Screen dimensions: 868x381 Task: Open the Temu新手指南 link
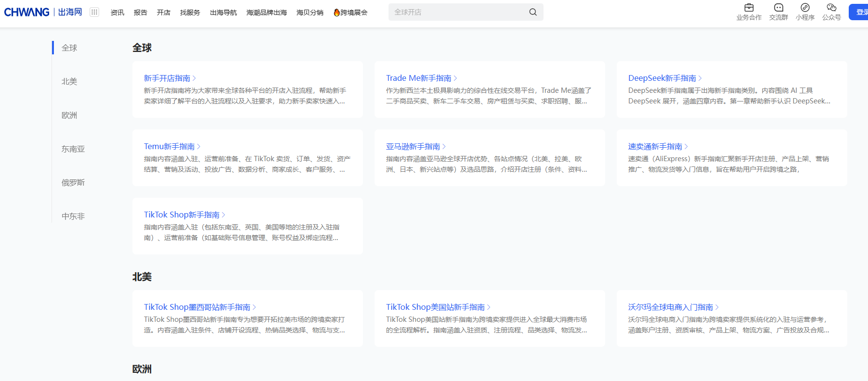[169, 147]
